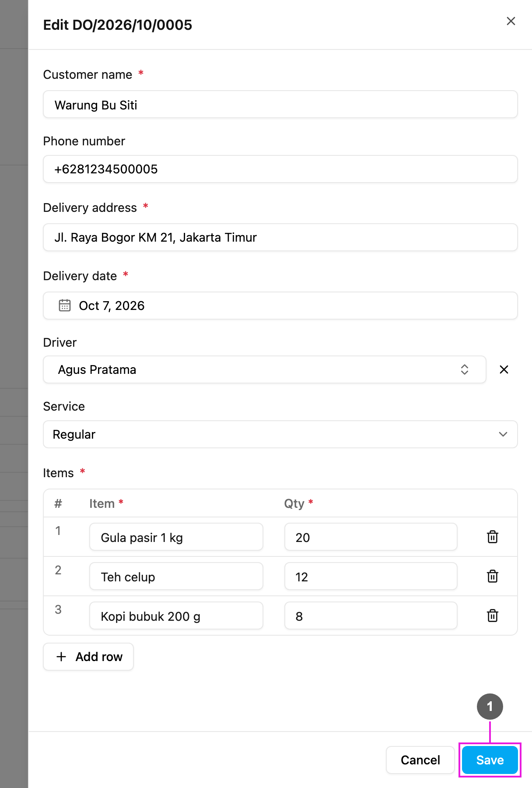The height and width of the screenshot is (788, 532).
Task: Save the delivery order
Action: pos(490,760)
